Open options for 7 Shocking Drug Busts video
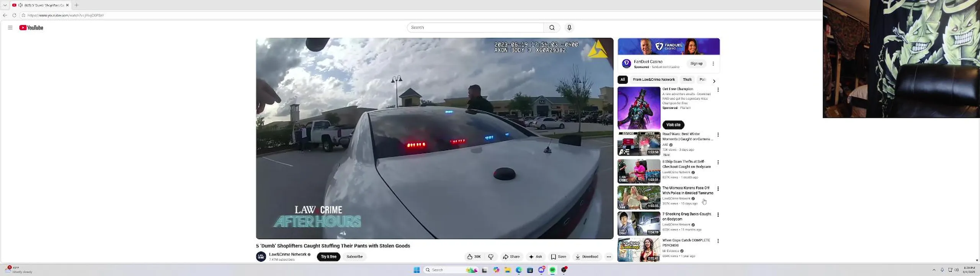Image resolution: width=980 pixels, height=276 pixels. [x=718, y=215]
